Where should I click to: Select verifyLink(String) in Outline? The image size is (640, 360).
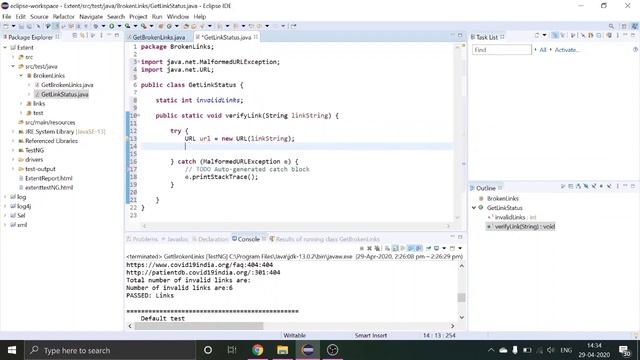(x=524, y=227)
